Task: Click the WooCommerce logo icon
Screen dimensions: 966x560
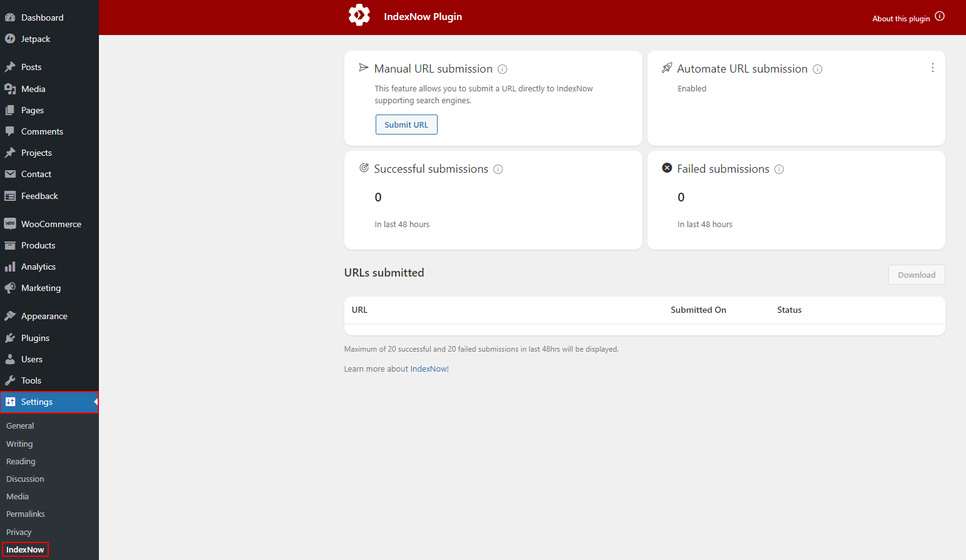Action: 10,224
